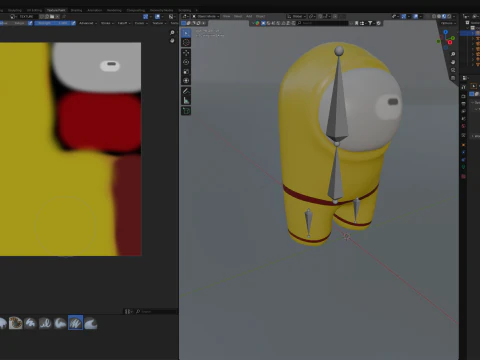Select the Scale tool in viewport toolbar

click(x=186, y=71)
